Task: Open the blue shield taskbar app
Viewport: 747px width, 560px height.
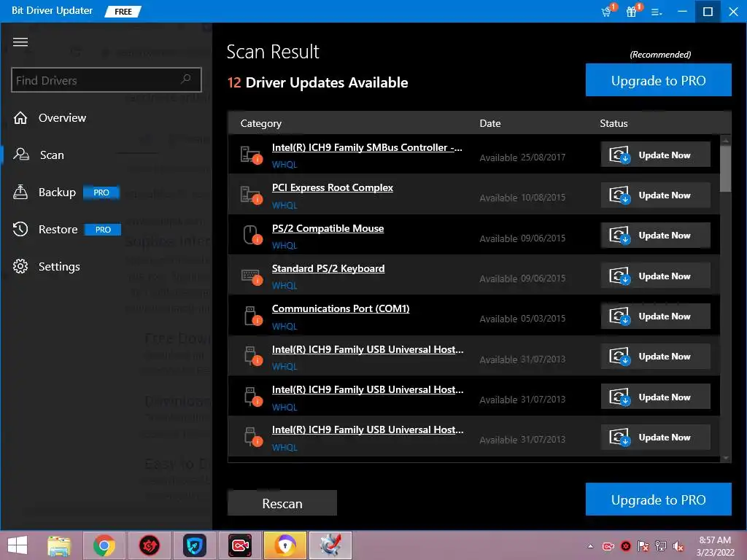Action: pos(194,545)
